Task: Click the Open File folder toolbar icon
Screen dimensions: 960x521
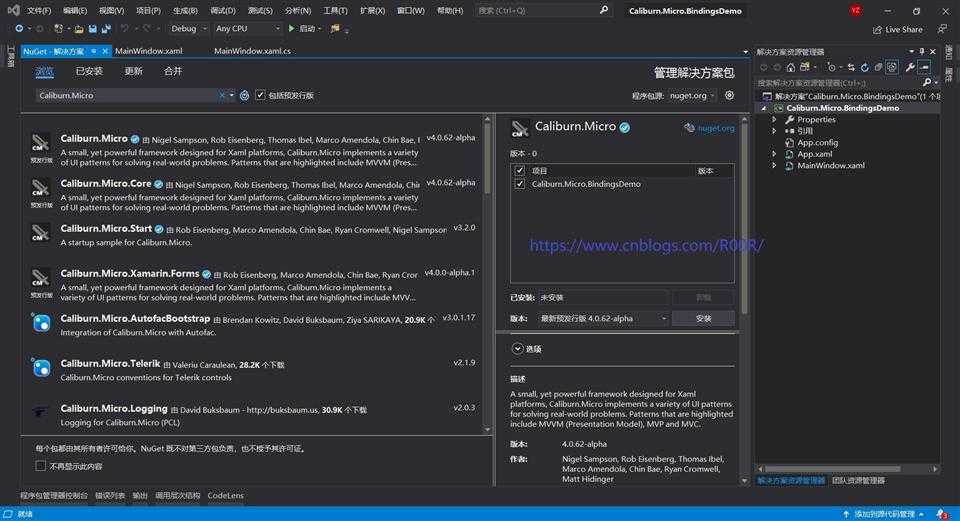Action: (x=78, y=29)
